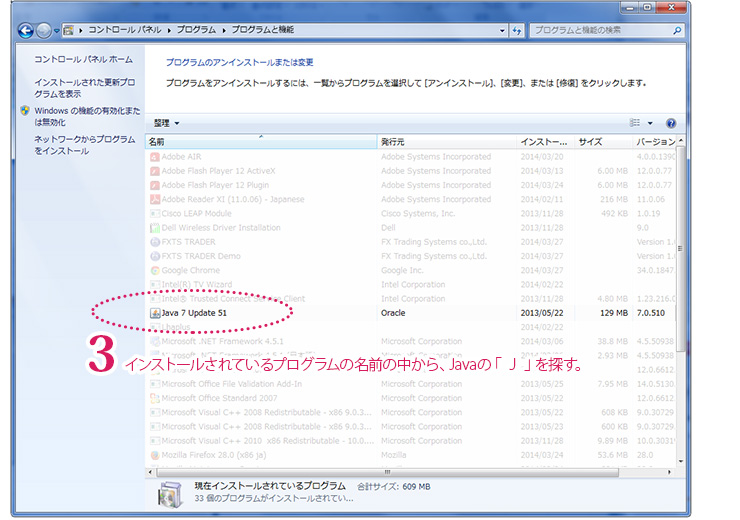
Task: Open recent pages dropdown beside nav arrows
Action: [56, 31]
